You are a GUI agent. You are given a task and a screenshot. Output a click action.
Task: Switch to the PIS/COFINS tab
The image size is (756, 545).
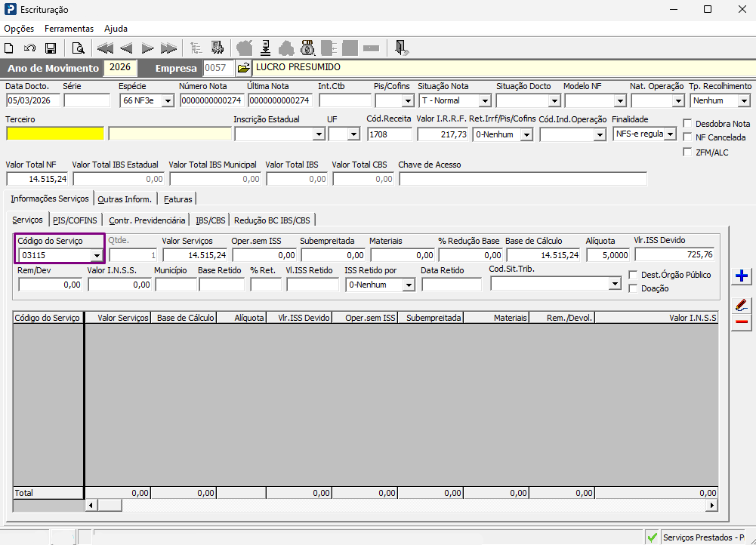click(76, 220)
